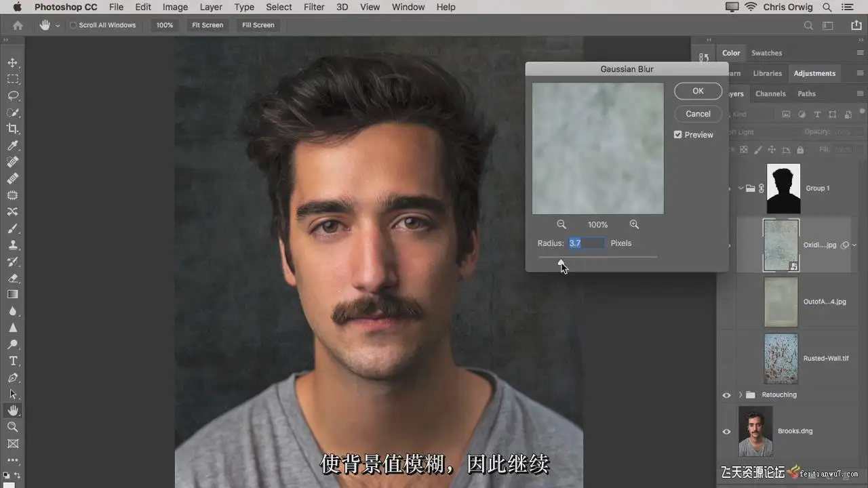Select the Eyedropper tool
Image resolution: width=868 pixels, height=488 pixels.
click(12, 146)
